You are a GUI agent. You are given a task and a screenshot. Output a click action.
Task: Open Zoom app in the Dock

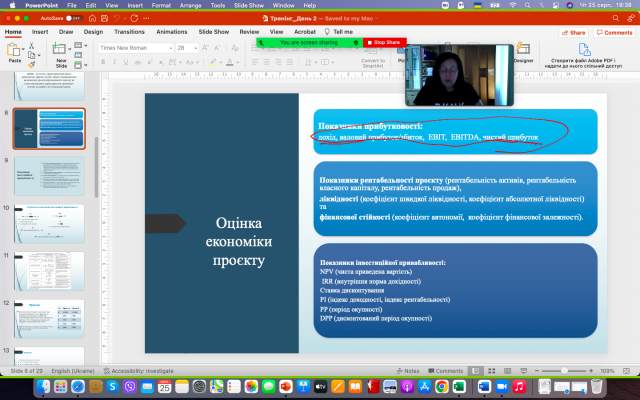click(x=502, y=386)
